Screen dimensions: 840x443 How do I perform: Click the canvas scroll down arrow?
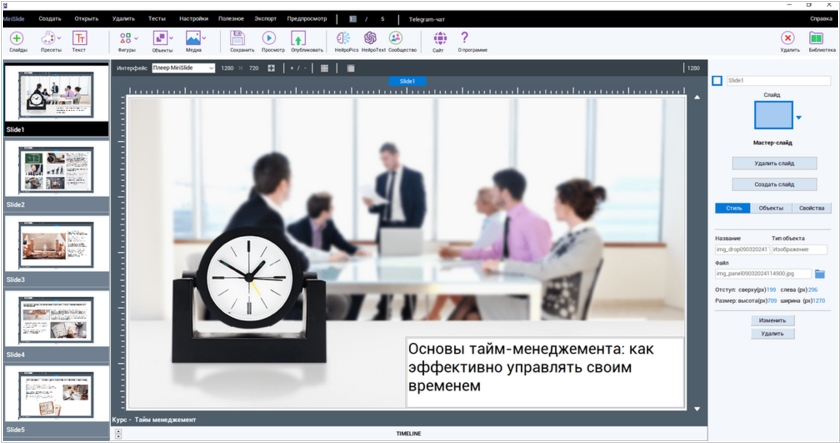(697, 409)
